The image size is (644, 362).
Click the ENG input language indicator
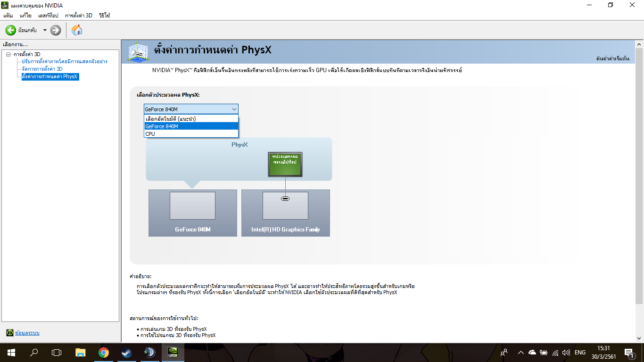point(580,352)
